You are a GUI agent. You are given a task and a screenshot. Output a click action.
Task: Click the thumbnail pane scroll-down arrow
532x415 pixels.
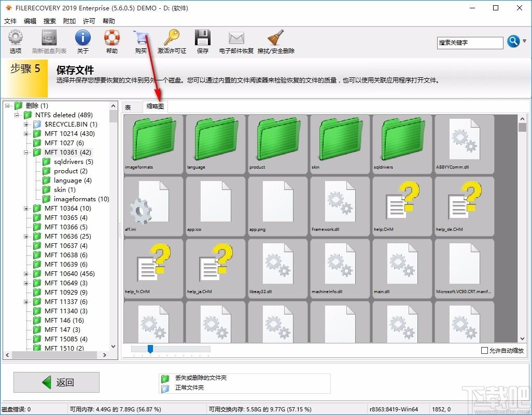[523, 339]
